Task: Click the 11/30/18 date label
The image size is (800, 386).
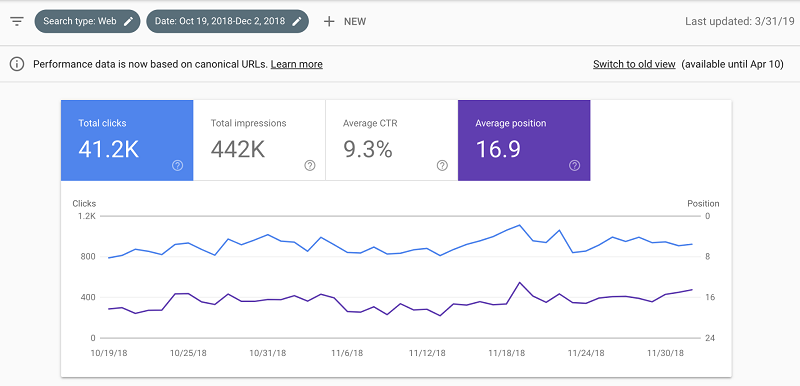Action: coord(665,353)
